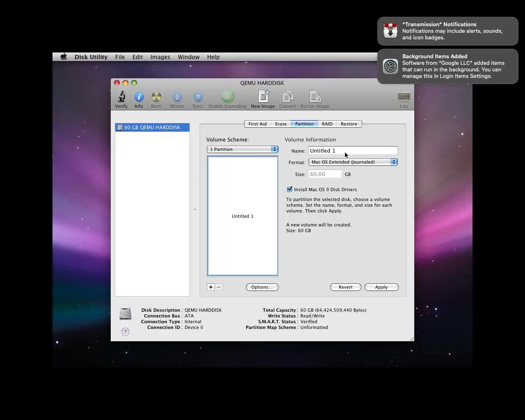
Task: Add a partition with plus button
Action: (x=211, y=287)
